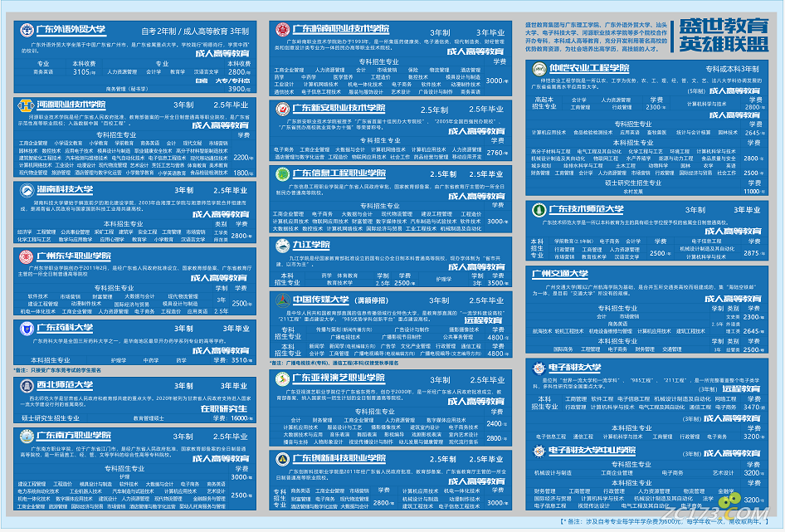Click the 仲恺农业工程学院 logo emblem
785x532 pixels.
pos(539,69)
